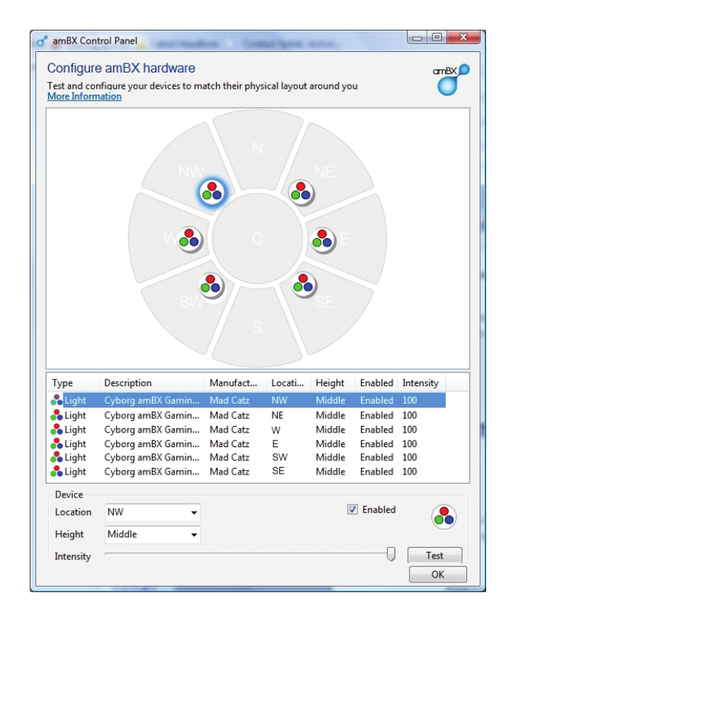728x728 pixels.
Task: Open the More Information link
Action: pyautogui.click(x=85, y=97)
